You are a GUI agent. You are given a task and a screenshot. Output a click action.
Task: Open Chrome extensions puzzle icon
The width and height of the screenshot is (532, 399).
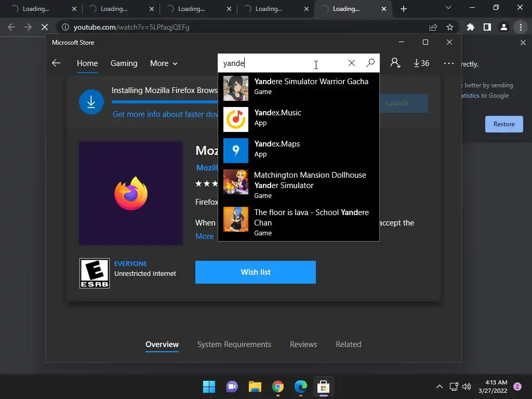tap(471, 27)
